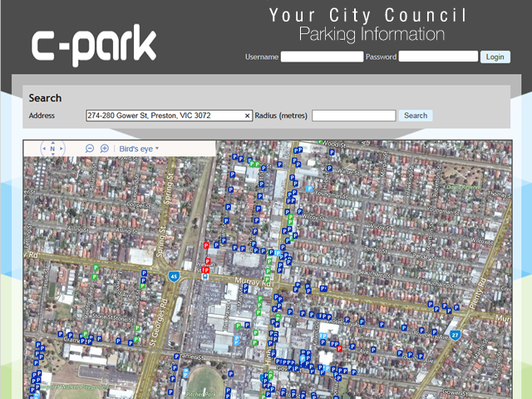The width and height of the screenshot is (532, 399).
Task: Select the route 27 highway shield
Action: click(456, 334)
